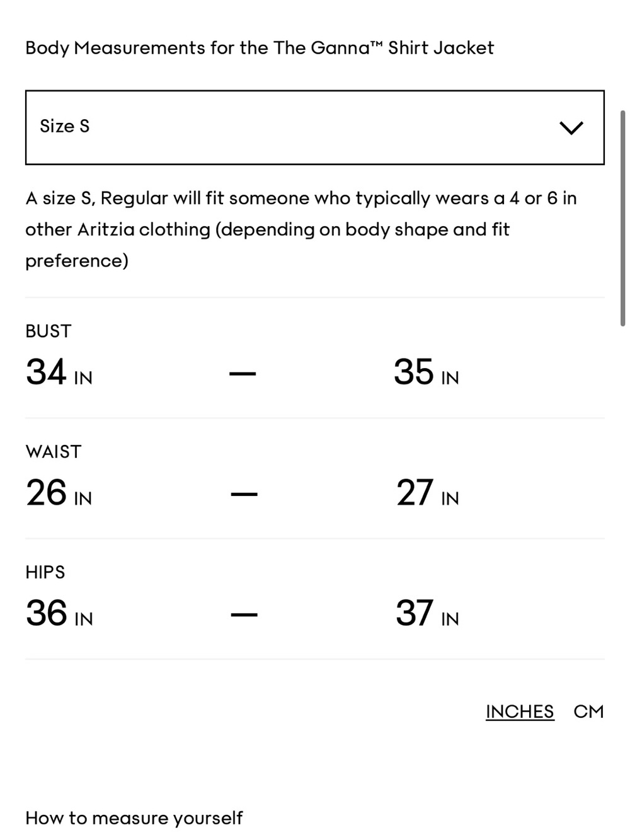Click the 35 IN bust maximum value
The height and width of the screenshot is (840, 630).
pyautogui.click(x=426, y=372)
